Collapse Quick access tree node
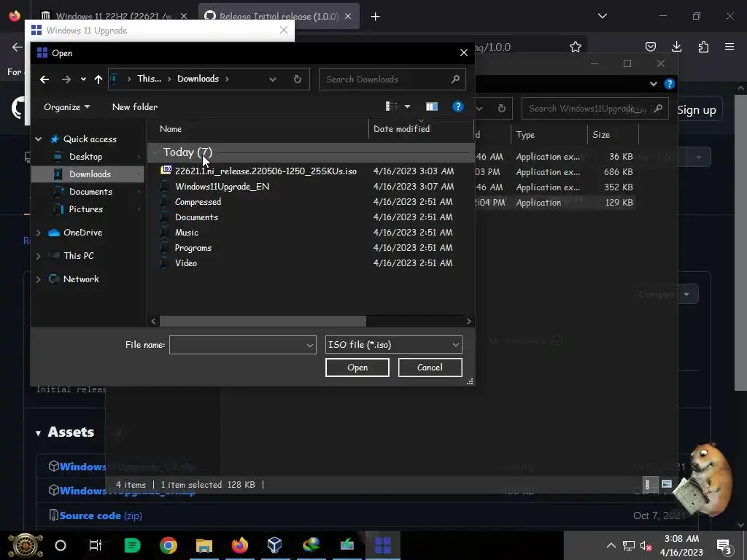 click(38, 139)
